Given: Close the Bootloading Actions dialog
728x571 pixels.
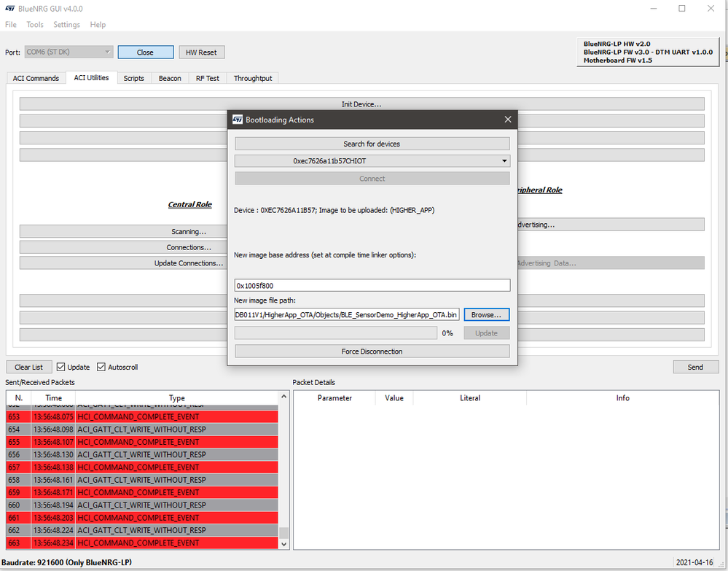Looking at the screenshot, I should click(x=508, y=120).
